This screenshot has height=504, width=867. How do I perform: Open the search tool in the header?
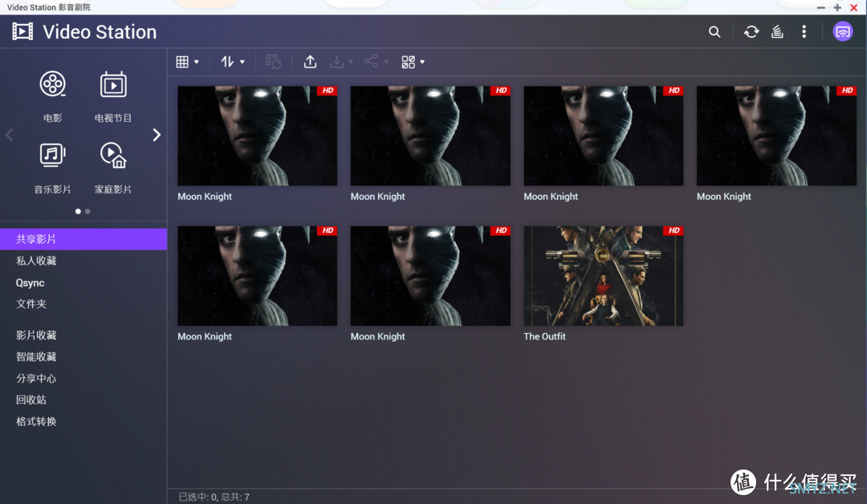pos(714,31)
